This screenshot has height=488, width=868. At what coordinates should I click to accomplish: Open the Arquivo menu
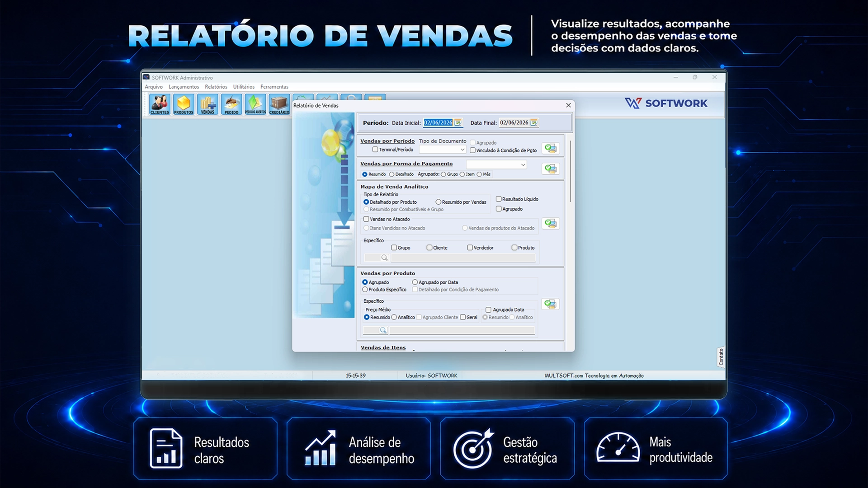pyautogui.click(x=154, y=87)
